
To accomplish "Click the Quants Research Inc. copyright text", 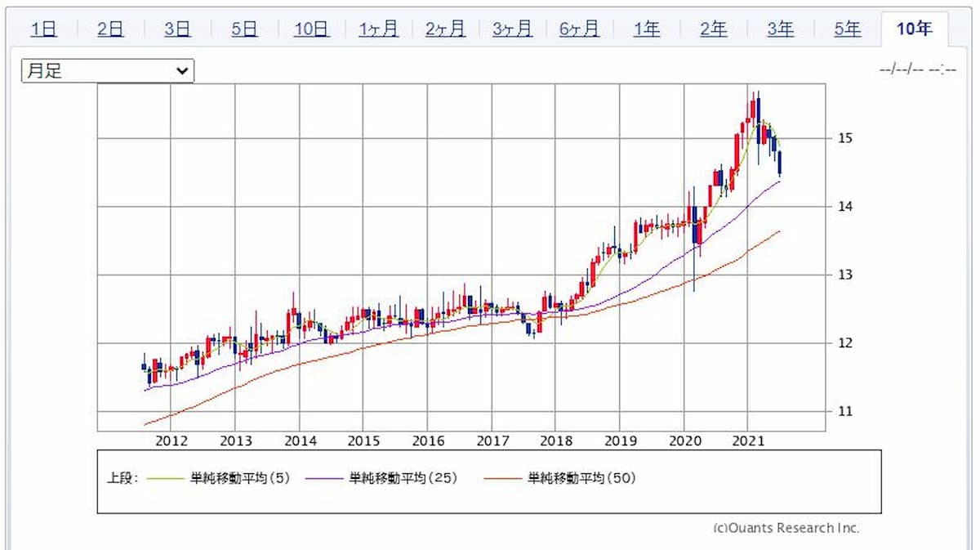I will coord(786,528).
